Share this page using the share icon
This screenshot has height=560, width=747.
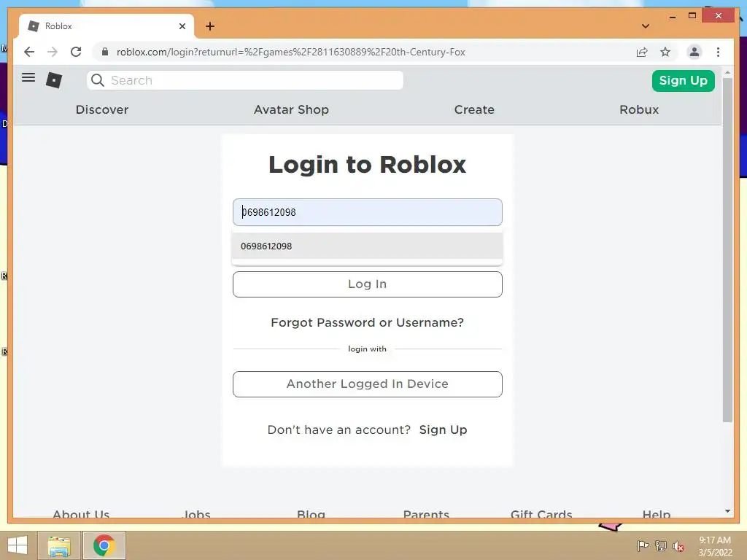click(642, 52)
